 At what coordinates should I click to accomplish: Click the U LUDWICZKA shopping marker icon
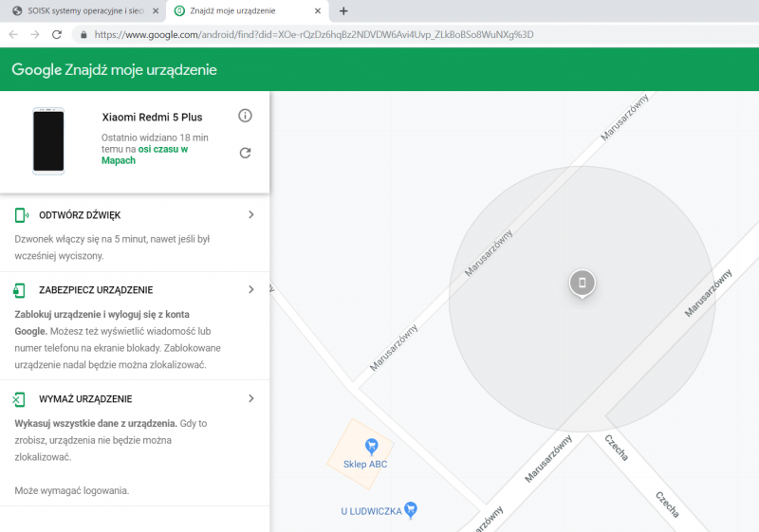411,510
